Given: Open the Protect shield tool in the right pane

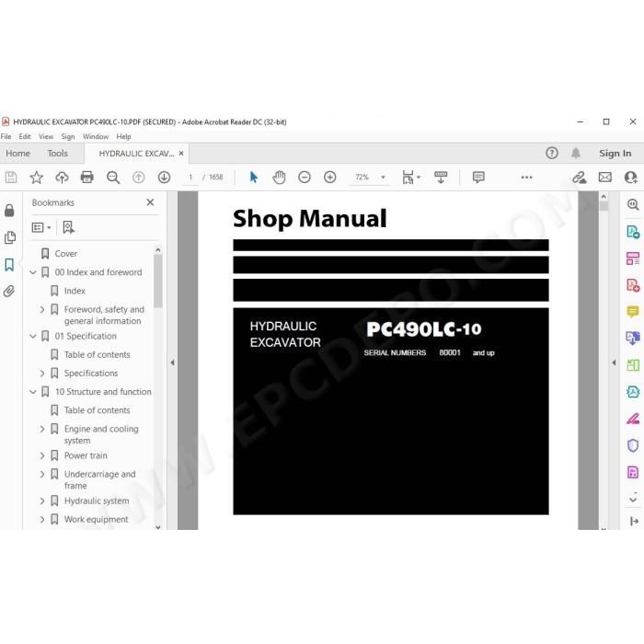Looking at the screenshot, I should click(633, 445).
